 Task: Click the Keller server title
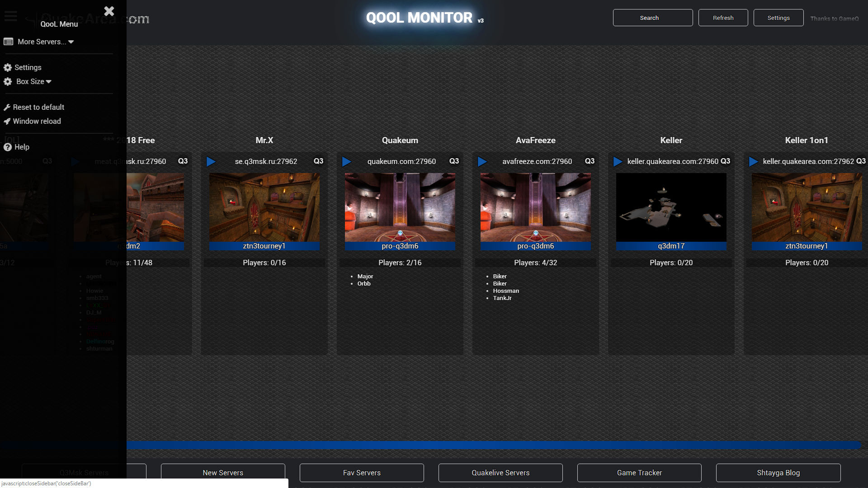[671, 140]
